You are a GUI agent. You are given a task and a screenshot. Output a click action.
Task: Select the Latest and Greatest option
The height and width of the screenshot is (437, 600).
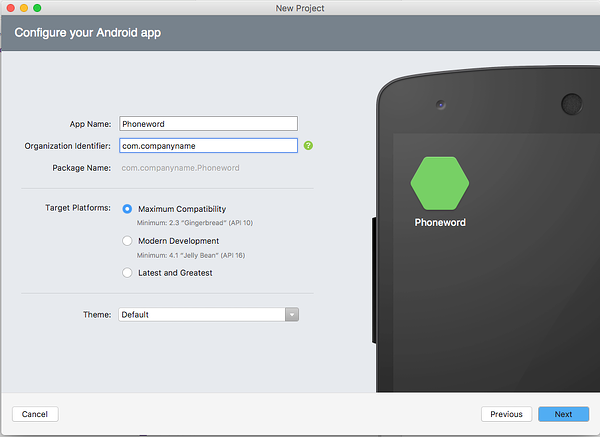tap(127, 272)
